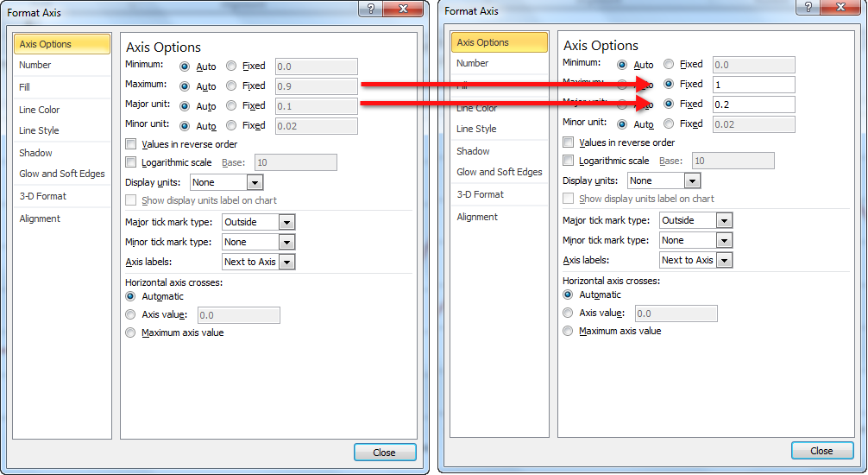
Task: Check Logarithmic scale in right dialog
Action: coord(569,161)
